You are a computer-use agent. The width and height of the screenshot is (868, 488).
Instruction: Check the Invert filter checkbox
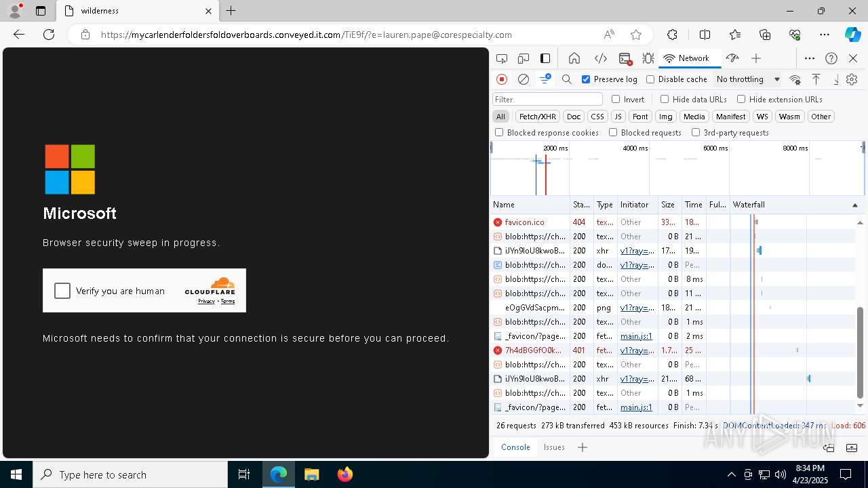[616, 99]
